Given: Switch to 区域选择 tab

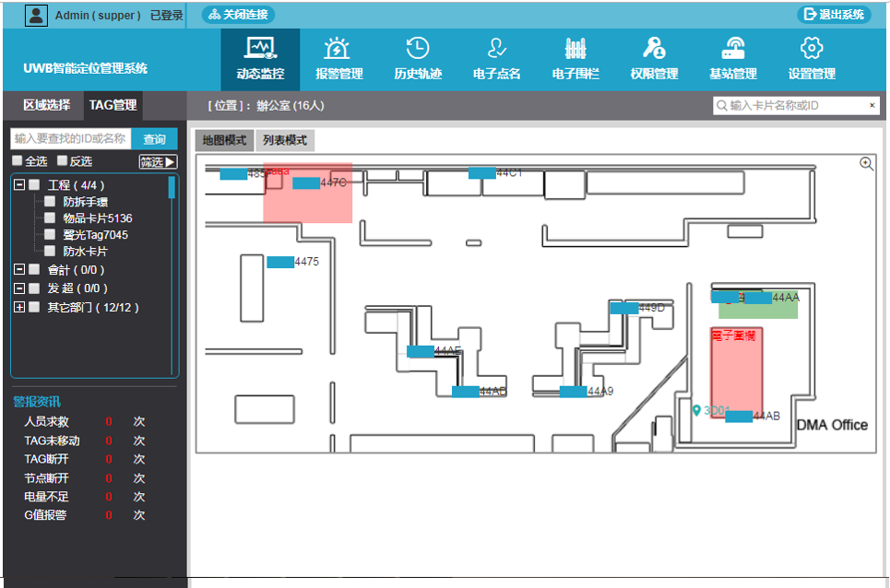Looking at the screenshot, I should click(46, 105).
